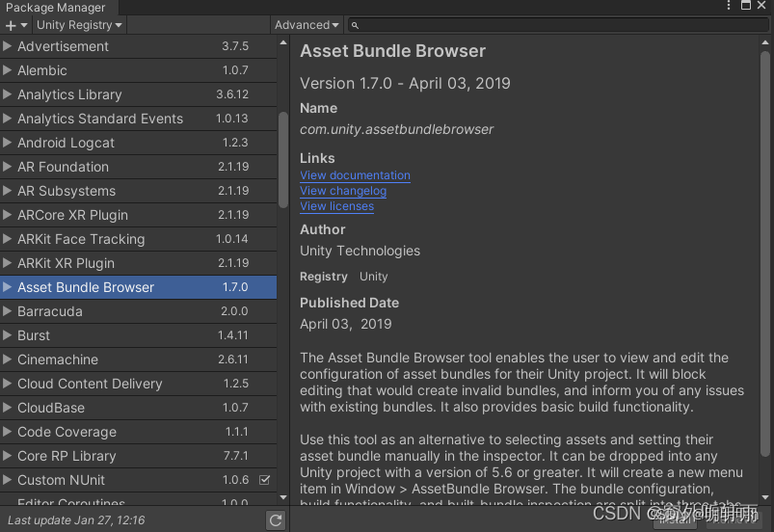Viewport: 774px width, 532px height.
Task: Click package list scroll up arrow
Action: click(x=283, y=43)
